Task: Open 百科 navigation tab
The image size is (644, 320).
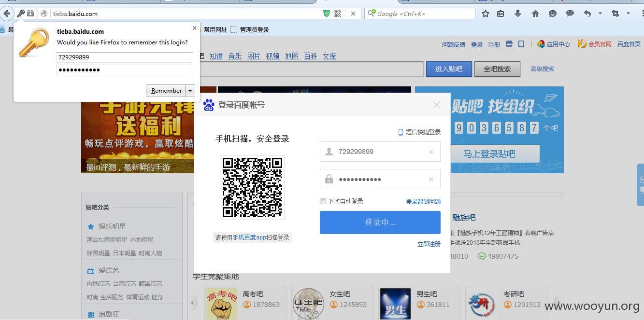Action: (x=311, y=56)
